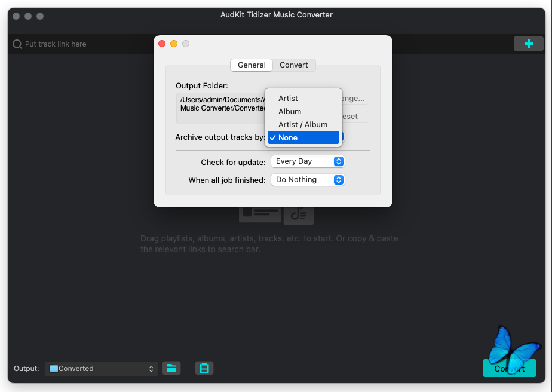The height and width of the screenshot is (392, 552).
Task: Open the Check for update dropdown
Action: coord(308,161)
